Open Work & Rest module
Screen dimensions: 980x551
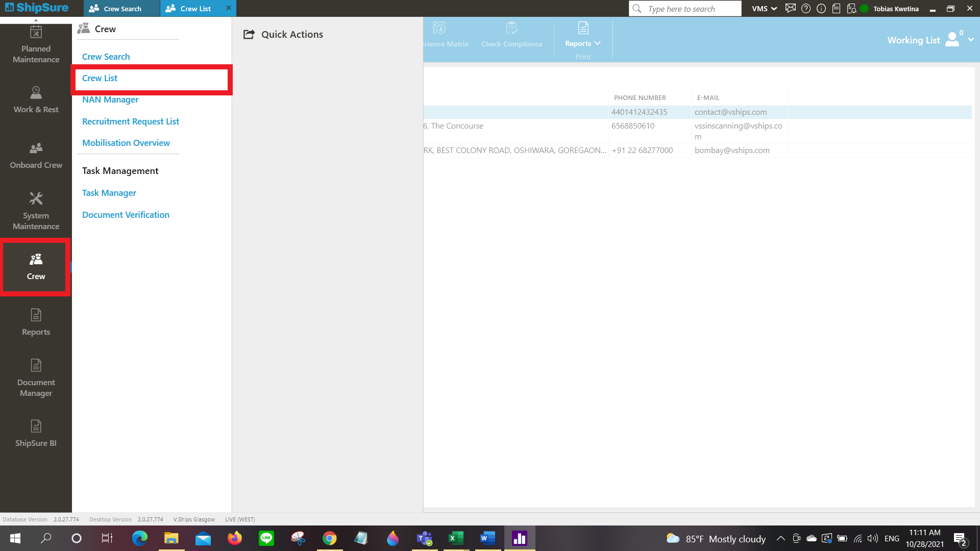tap(36, 100)
